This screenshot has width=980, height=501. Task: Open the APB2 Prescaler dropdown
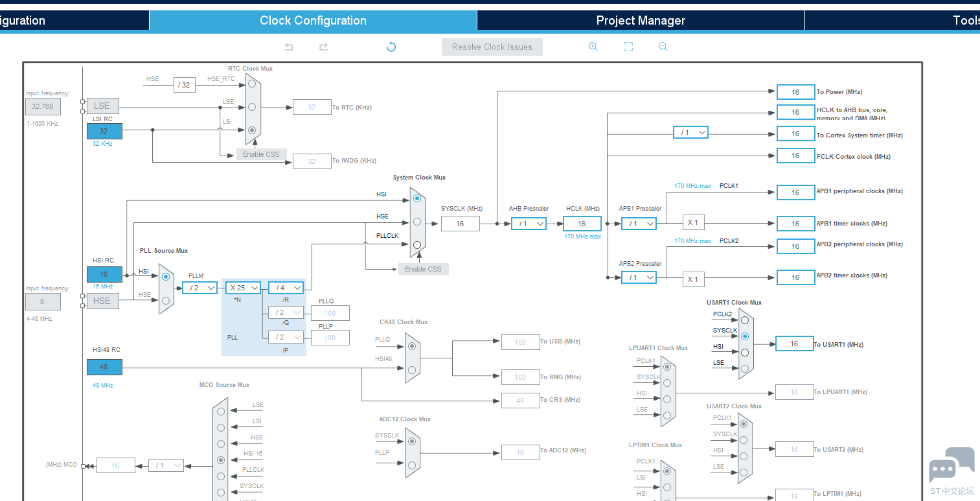(x=639, y=277)
